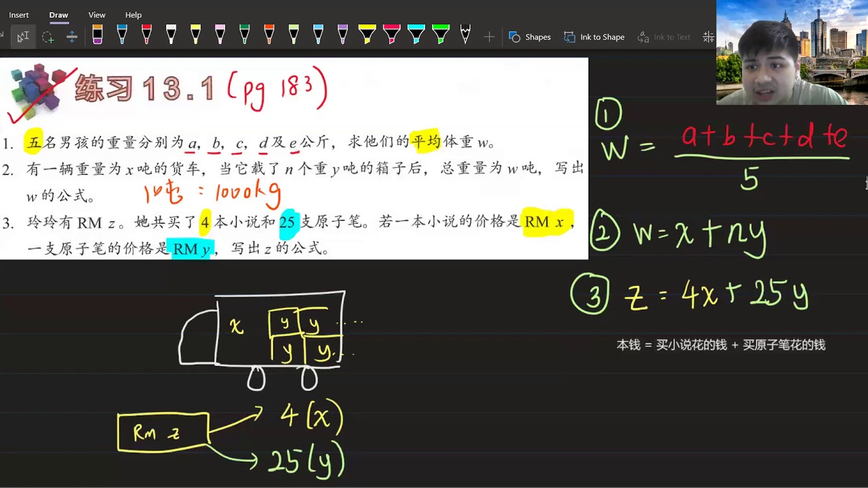Viewport: 868px width, 488px height.
Task: Open the Draw tab
Action: coord(58,15)
